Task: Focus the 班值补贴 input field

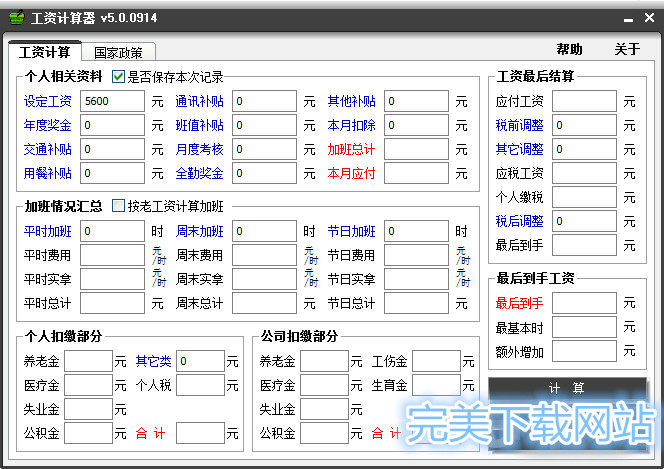Action: click(264, 125)
